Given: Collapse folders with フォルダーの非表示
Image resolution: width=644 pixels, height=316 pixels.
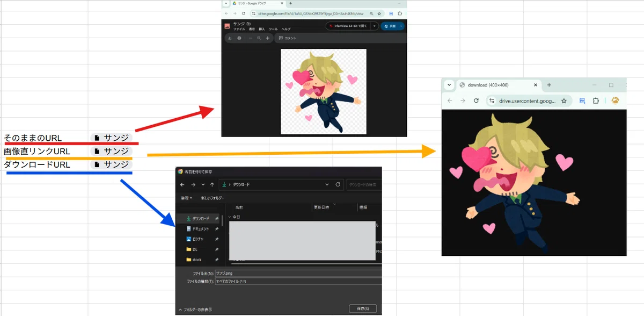Looking at the screenshot, I should tap(194, 310).
